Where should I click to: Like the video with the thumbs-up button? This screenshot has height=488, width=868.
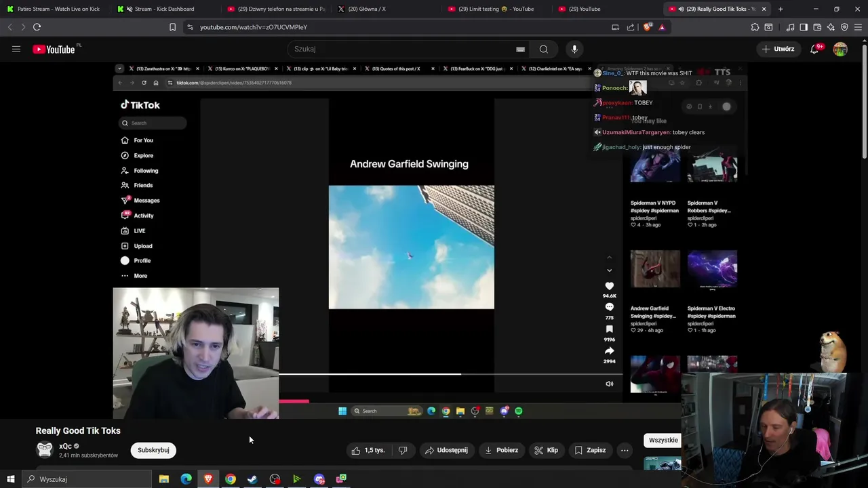tap(368, 450)
